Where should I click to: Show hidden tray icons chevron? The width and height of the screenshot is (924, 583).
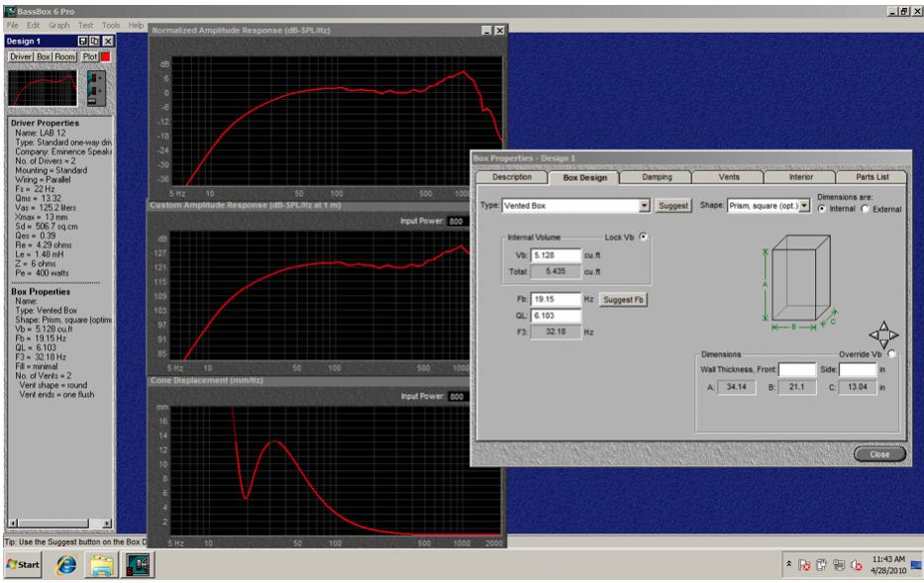pos(788,564)
